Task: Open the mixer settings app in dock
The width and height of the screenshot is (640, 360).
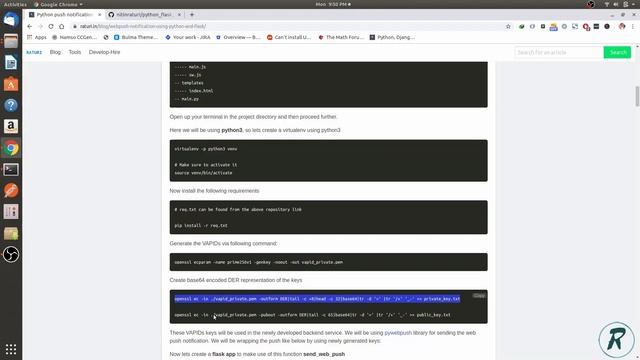Action: pos(11,212)
